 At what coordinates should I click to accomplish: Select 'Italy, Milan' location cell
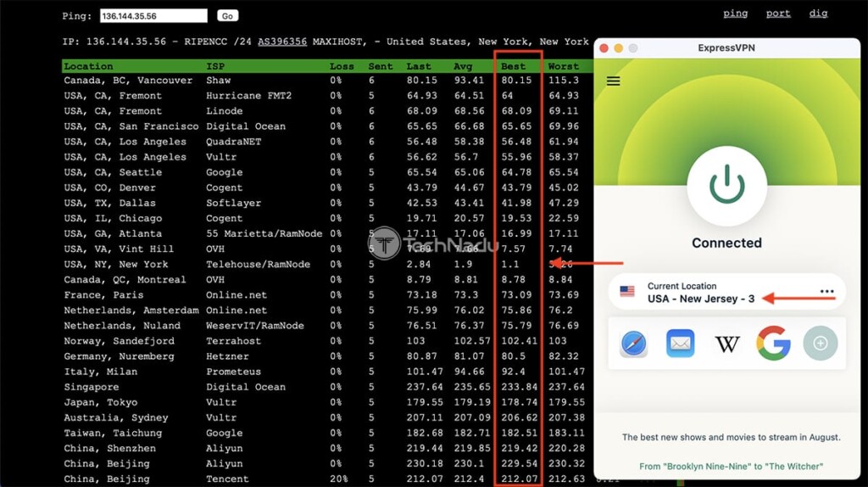pyautogui.click(x=101, y=372)
